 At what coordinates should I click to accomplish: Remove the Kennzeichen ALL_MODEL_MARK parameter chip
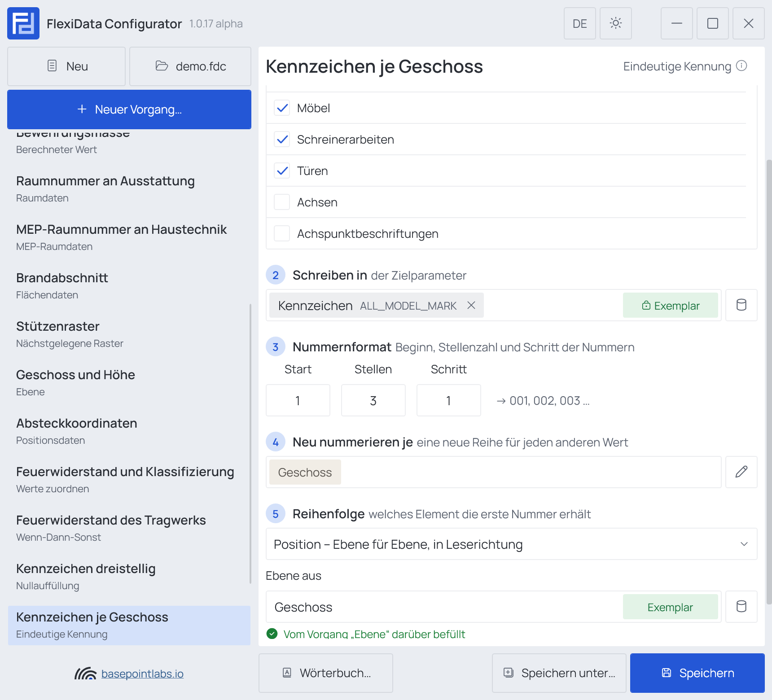coord(471,305)
